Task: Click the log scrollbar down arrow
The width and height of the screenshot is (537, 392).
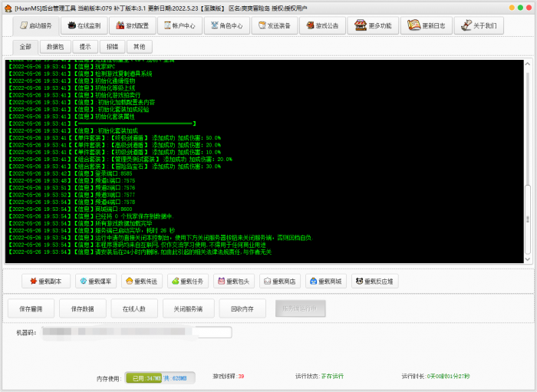Action: click(x=528, y=259)
